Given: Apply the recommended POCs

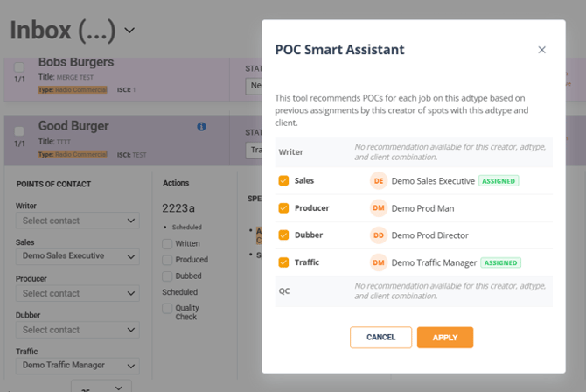Looking at the screenshot, I should (445, 338).
